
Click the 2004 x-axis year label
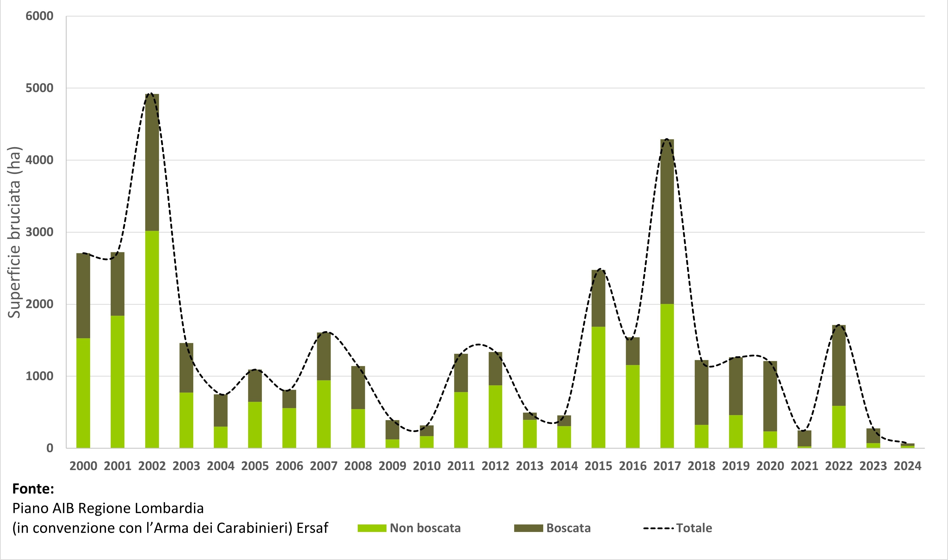click(221, 466)
